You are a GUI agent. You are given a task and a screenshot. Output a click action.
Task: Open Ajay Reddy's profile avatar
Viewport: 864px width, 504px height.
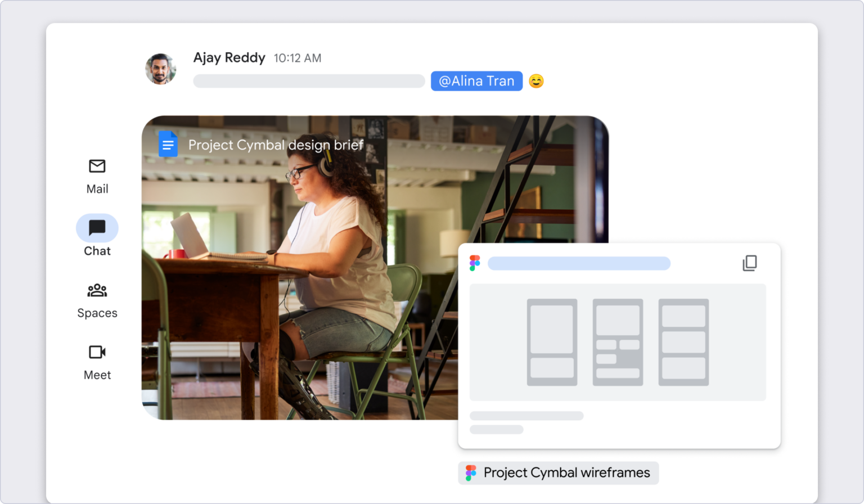tap(160, 67)
